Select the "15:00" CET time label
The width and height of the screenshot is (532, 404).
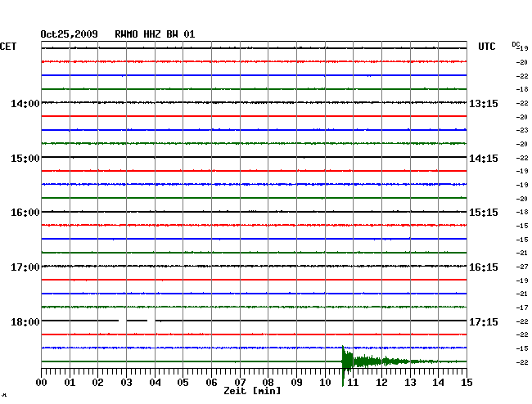[25, 159]
